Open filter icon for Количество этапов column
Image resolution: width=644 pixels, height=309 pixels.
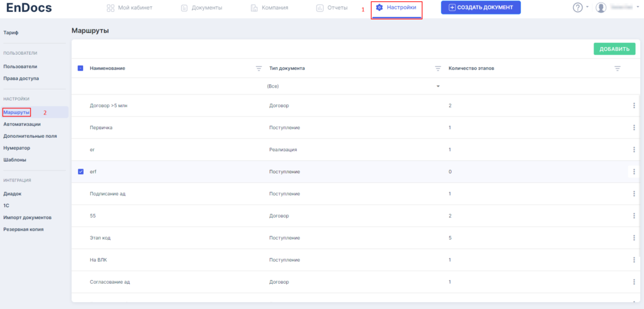click(618, 69)
